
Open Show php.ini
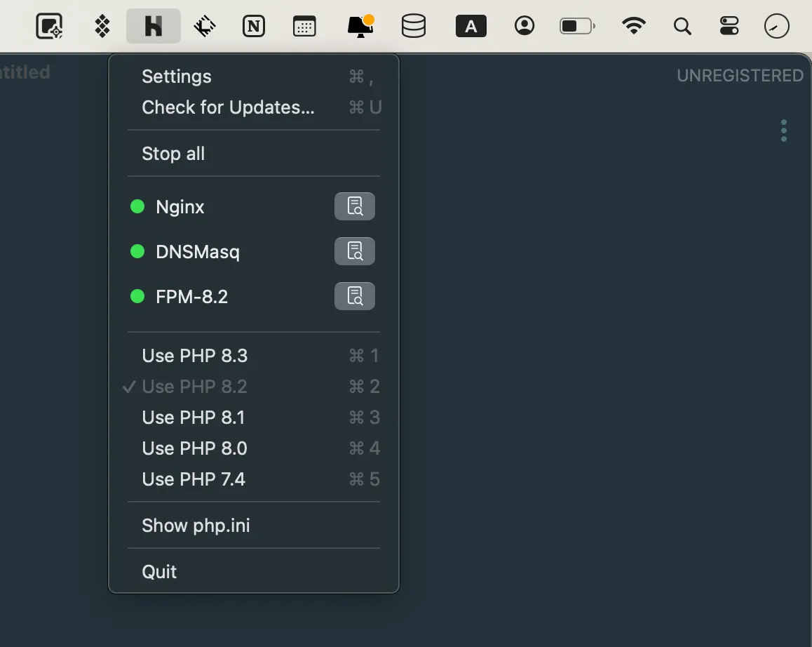[x=196, y=526]
